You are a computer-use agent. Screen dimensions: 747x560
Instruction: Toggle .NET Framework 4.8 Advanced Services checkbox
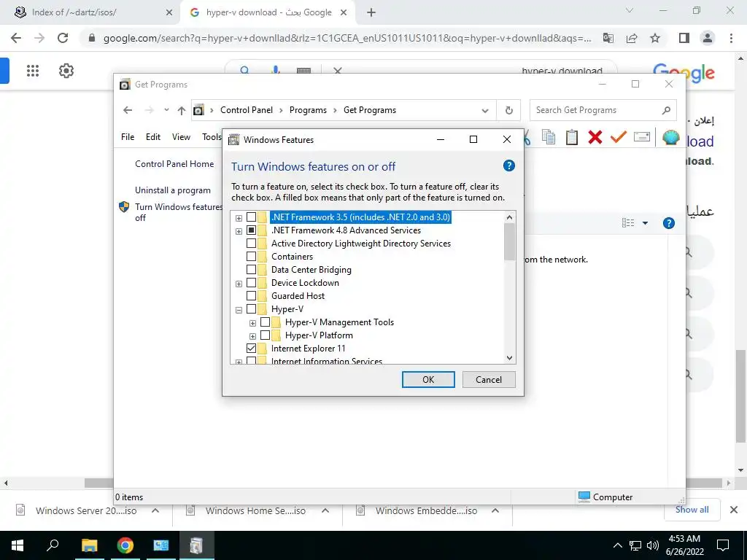[x=251, y=230]
